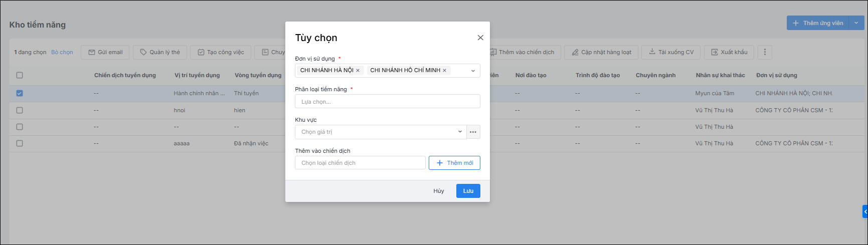The image size is (868, 245).
Task: Expand the Thêm ứng viên dropdown arrow
Action: click(856, 23)
